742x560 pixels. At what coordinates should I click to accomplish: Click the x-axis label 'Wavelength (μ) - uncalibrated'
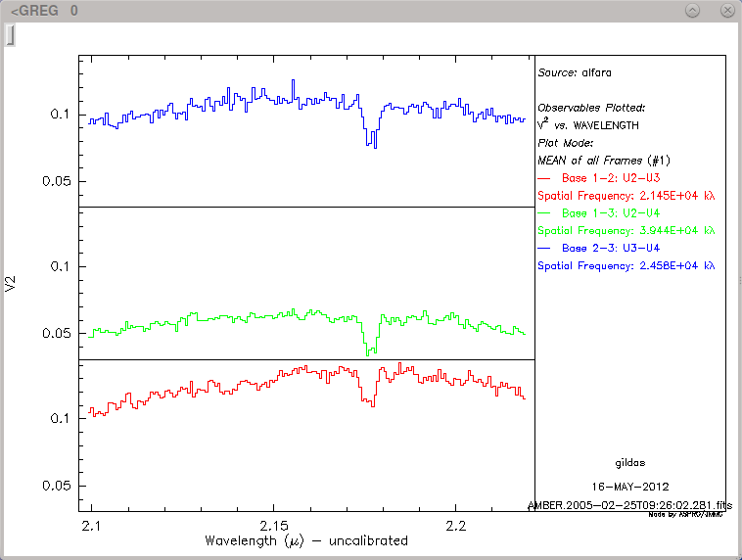pyautogui.click(x=306, y=541)
